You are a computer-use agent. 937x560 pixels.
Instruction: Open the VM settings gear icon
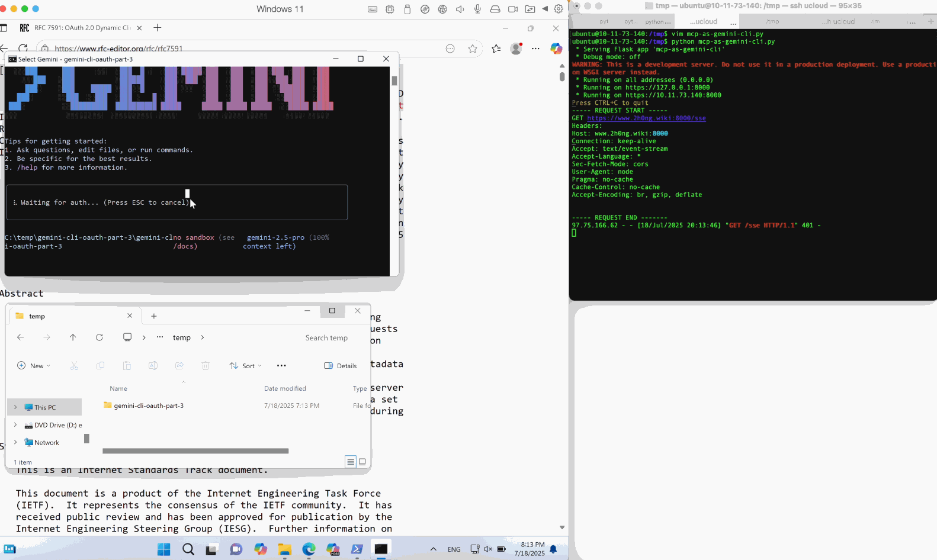pyautogui.click(x=559, y=9)
